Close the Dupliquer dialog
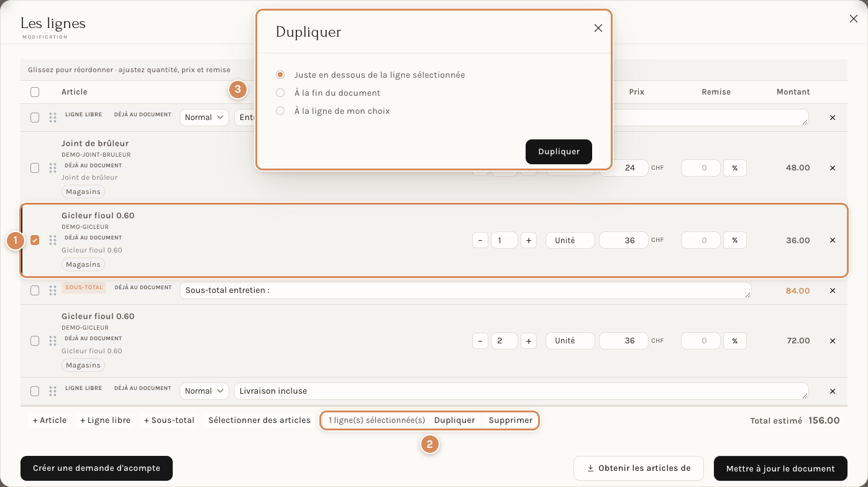Viewport: 868px width, 487px height. tap(598, 28)
